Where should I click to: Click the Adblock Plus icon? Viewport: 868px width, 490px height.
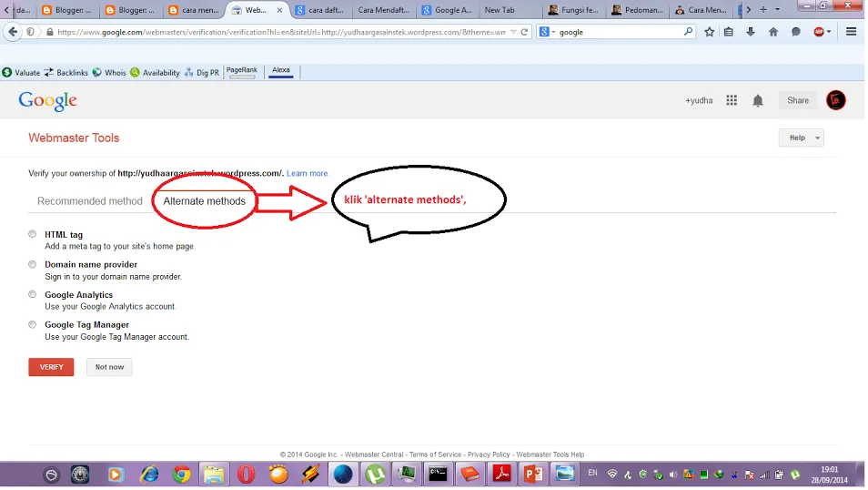pyautogui.click(x=819, y=32)
